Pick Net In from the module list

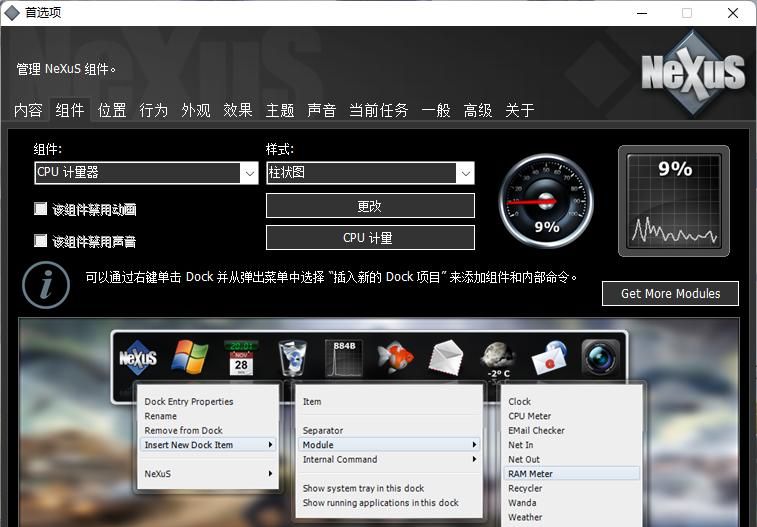pyautogui.click(x=520, y=445)
